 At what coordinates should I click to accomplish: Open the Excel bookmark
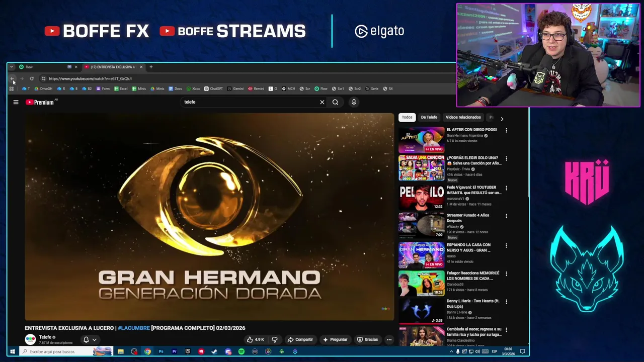click(121, 88)
